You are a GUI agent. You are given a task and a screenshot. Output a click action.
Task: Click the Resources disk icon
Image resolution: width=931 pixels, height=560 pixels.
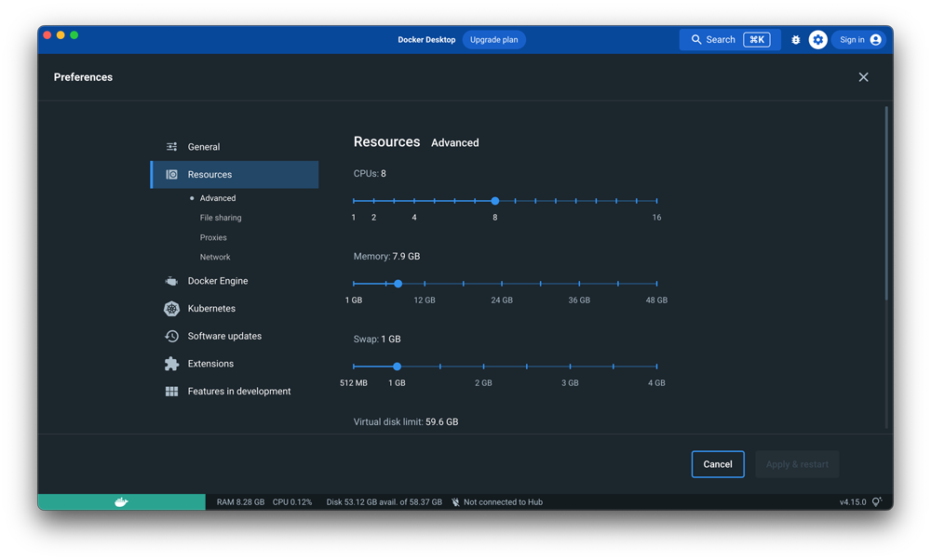[171, 174]
